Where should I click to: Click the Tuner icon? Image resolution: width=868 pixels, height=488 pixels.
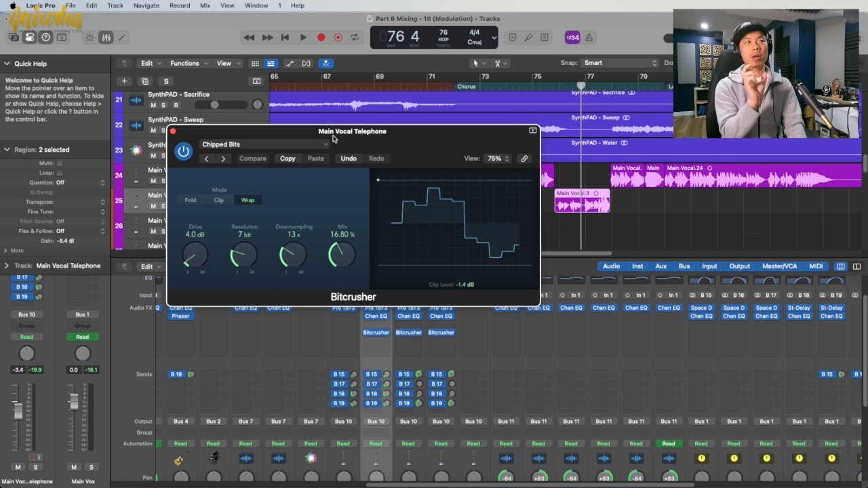(528, 37)
